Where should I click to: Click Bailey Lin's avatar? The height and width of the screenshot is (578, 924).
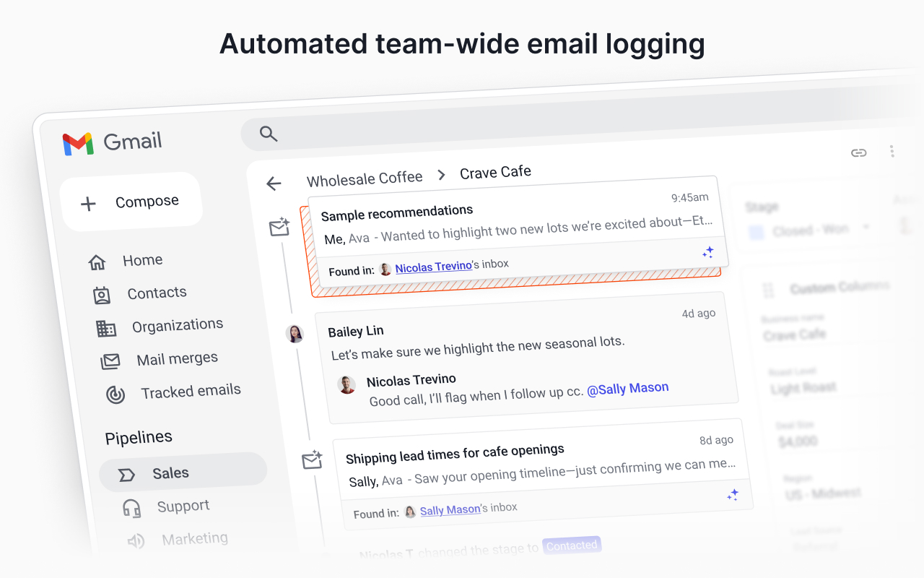[x=295, y=334]
